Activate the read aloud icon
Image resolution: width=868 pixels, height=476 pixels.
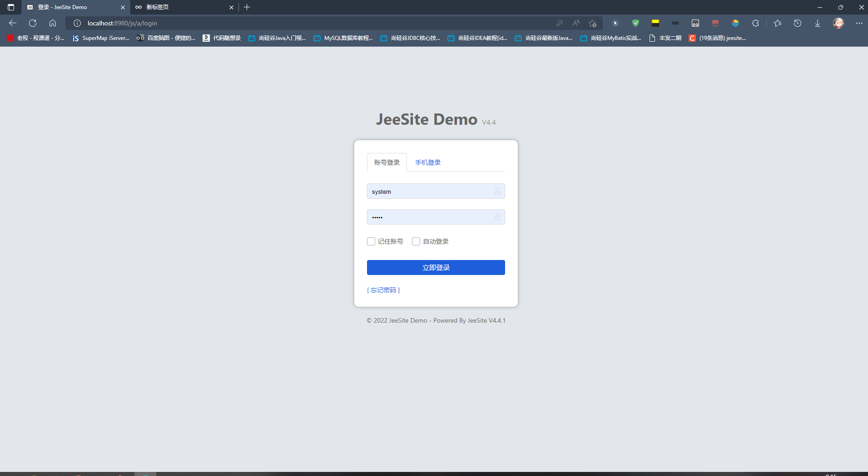point(576,23)
